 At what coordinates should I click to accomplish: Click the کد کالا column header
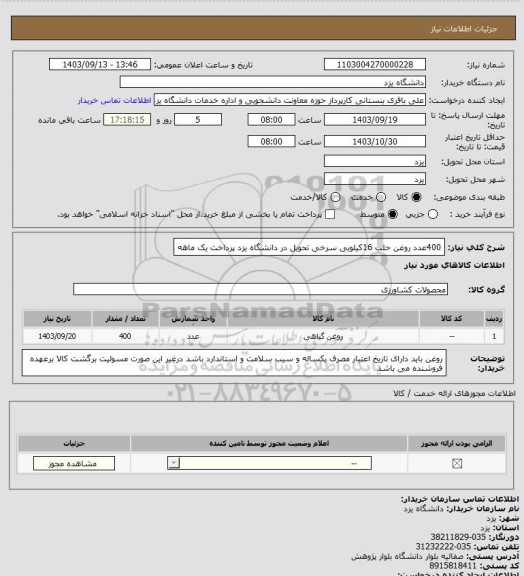tap(451, 319)
